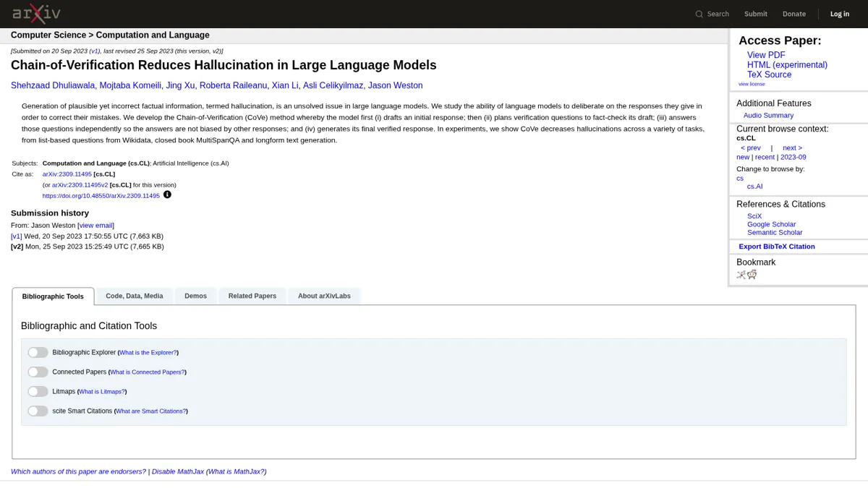868x488 pixels.
Task: Click the Search field in header
Action: 712,14
